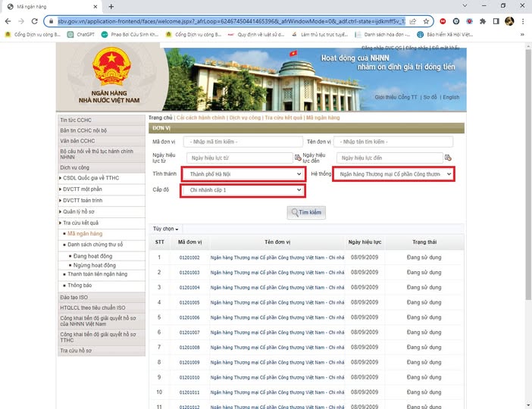Open 'Đào tạo ISO' sidebar menu
Image resolution: width=532 pixels, height=409 pixels.
[x=102, y=298]
